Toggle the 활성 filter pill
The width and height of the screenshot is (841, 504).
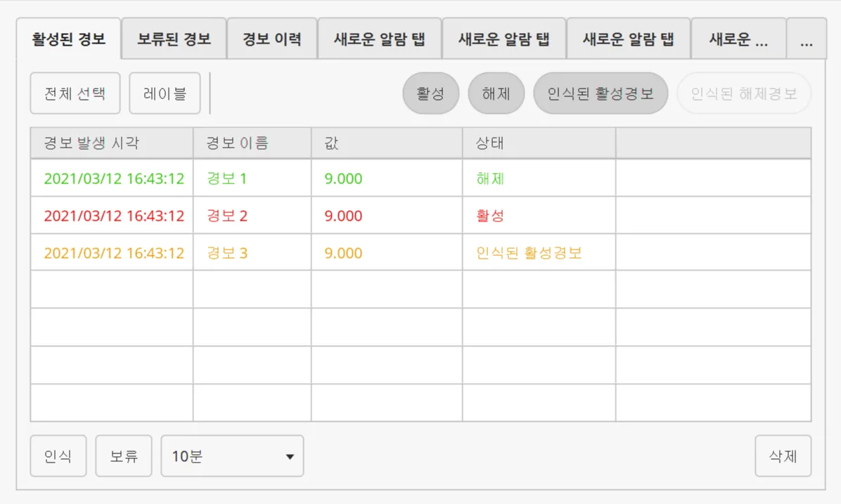click(x=430, y=93)
